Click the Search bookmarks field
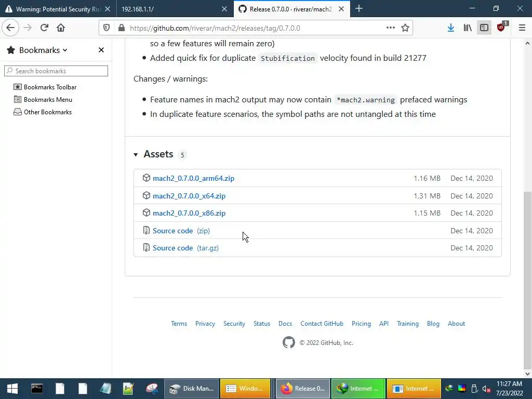The width and height of the screenshot is (532, 399). (56, 71)
